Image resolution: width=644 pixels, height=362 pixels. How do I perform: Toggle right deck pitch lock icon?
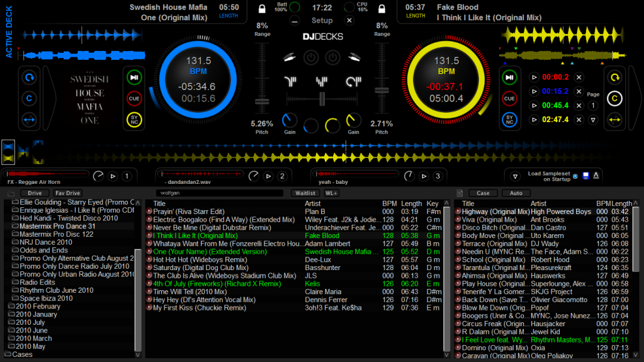coord(381,9)
